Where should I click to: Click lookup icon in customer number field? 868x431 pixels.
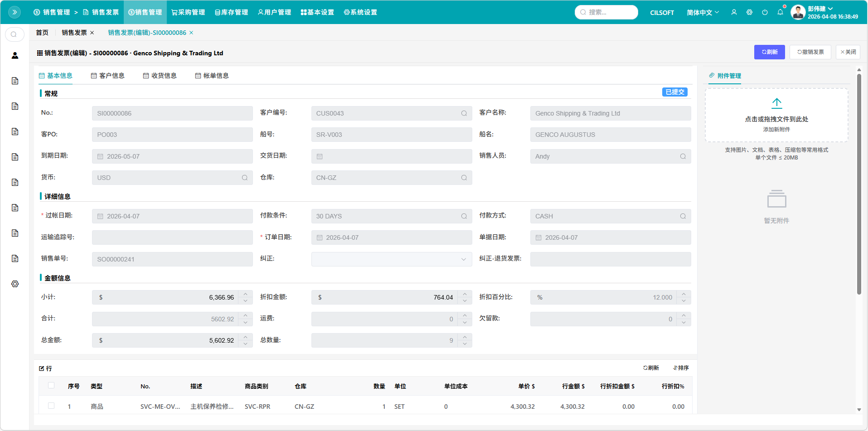tap(464, 113)
